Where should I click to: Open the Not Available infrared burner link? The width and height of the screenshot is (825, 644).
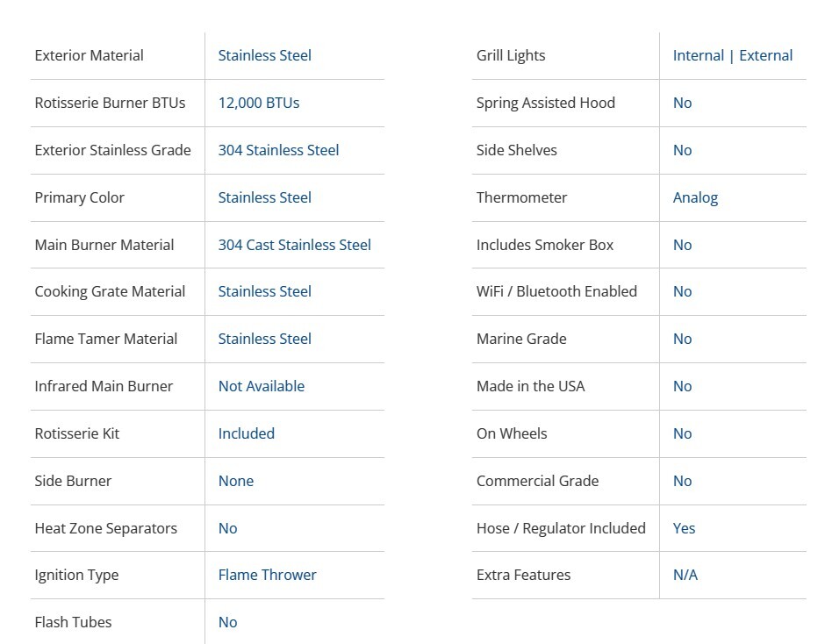pos(261,386)
